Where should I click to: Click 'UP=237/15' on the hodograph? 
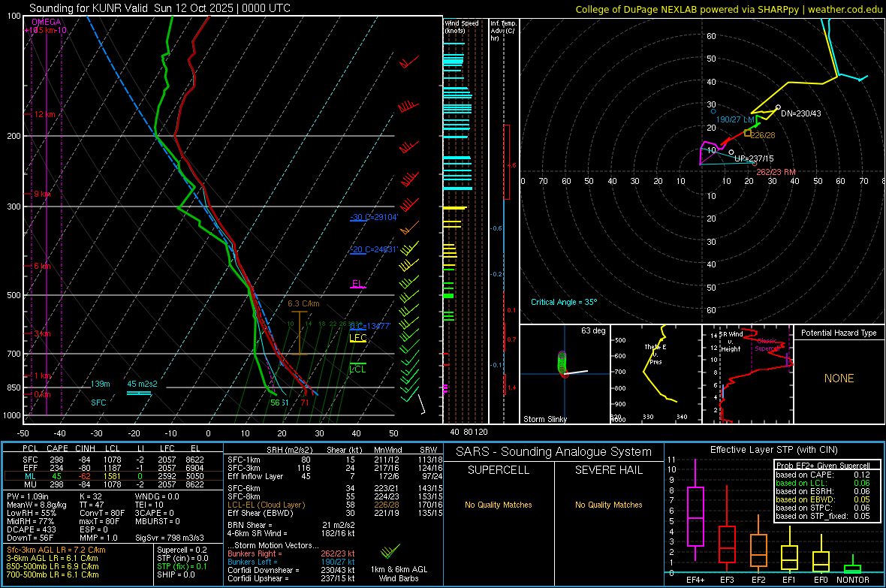point(754,159)
